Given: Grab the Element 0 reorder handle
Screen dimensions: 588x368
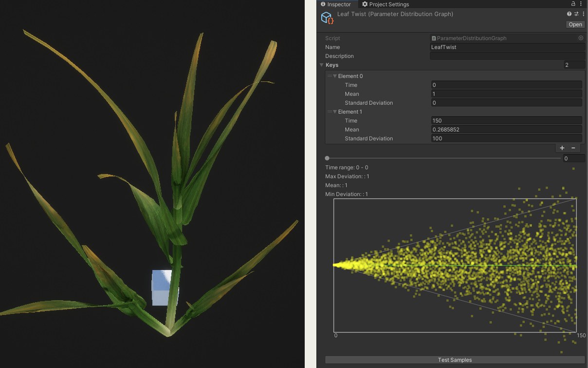Looking at the screenshot, I should click(x=330, y=76).
